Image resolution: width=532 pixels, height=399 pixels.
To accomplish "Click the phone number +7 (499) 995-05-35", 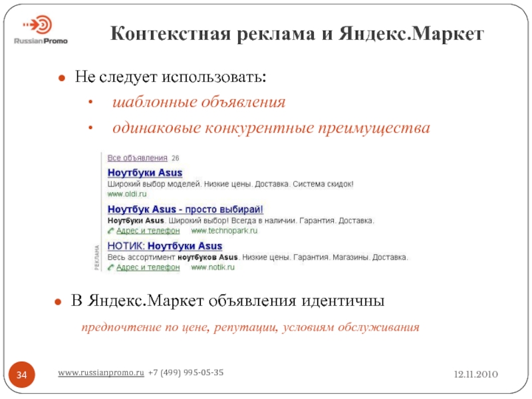I will click(x=186, y=372).
